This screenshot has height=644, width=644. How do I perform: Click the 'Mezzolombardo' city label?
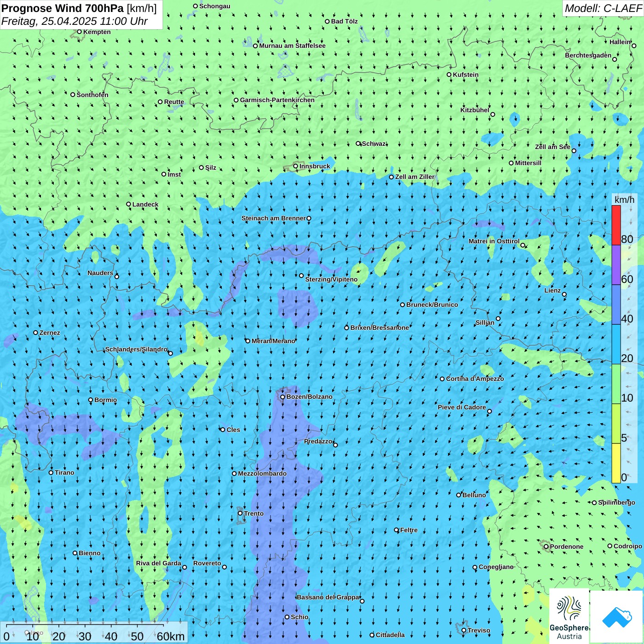tap(262, 473)
